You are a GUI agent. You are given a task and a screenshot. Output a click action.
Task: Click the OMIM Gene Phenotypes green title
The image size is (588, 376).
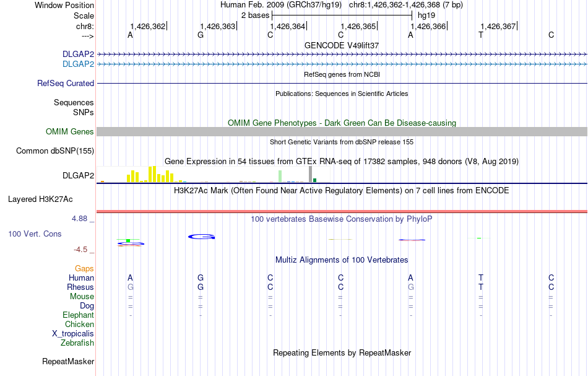(x=342, y=123)
